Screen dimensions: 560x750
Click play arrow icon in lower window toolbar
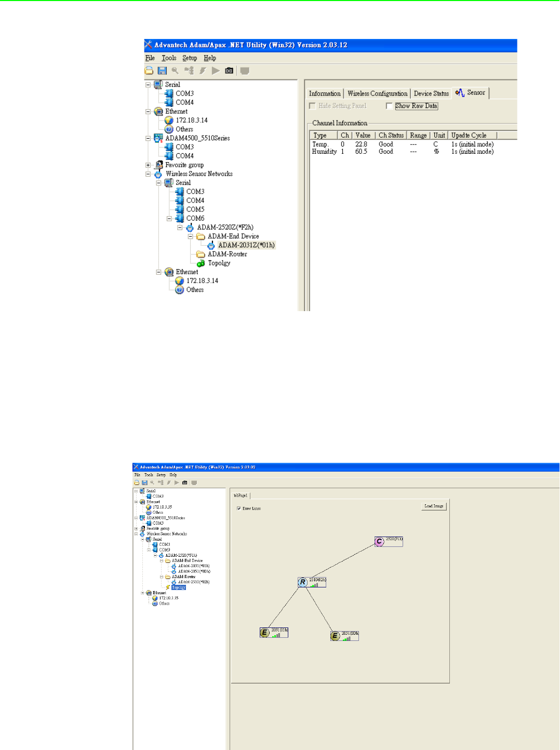click(x=177, y=483)
